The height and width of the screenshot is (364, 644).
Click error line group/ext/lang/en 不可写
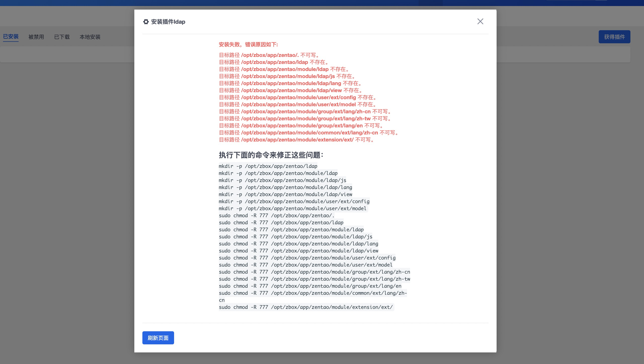pos(301,126)
